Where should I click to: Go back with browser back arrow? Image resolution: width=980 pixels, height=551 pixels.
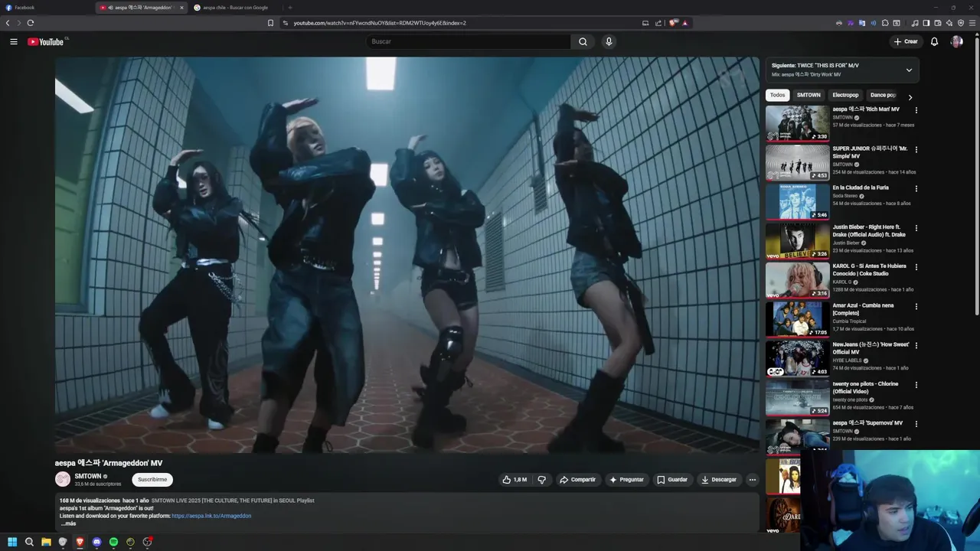coord(8,23)
